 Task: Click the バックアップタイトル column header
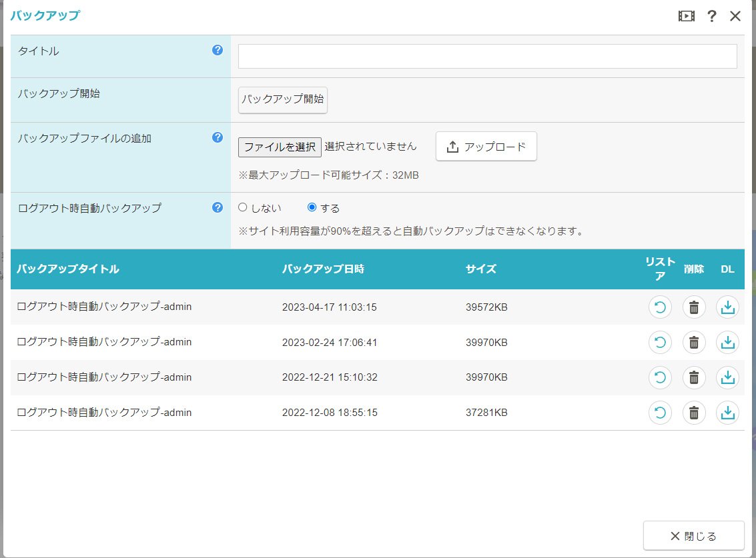[x=68, y=269]
